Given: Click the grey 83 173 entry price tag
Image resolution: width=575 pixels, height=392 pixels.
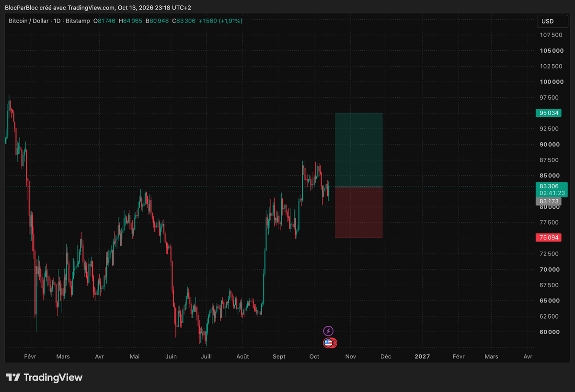Looking at the screenshot, I should point(549,201).
